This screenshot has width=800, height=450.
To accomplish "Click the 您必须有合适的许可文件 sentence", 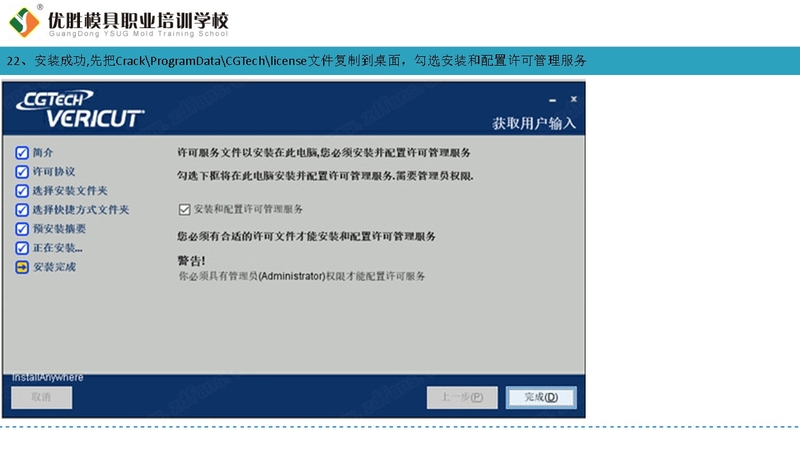I will tap(306, 237).
